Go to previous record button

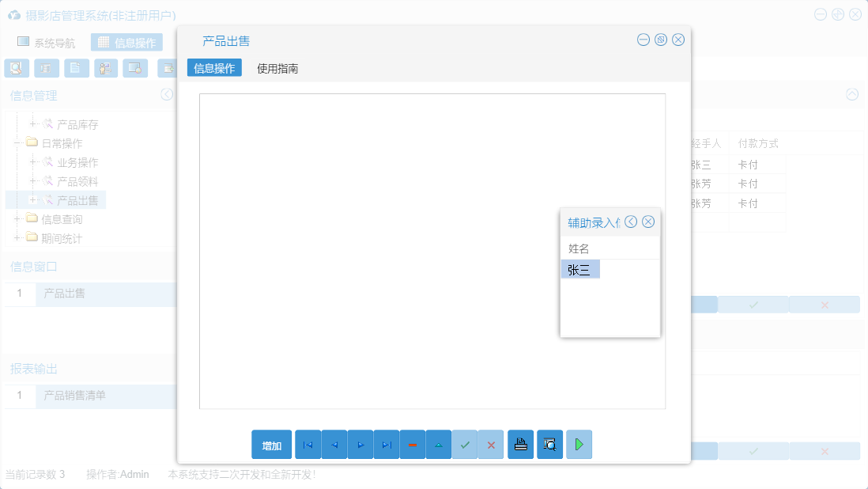334,445
